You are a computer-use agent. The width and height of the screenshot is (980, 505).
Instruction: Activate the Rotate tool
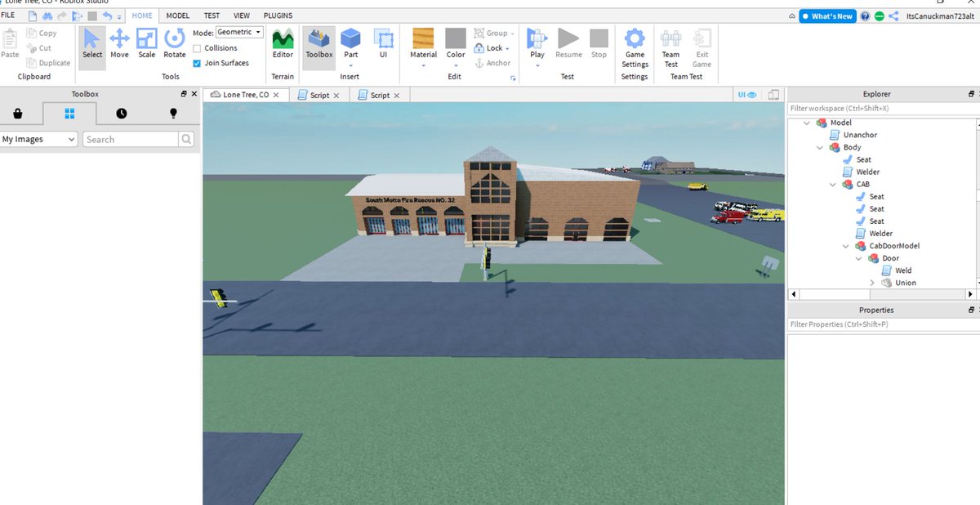[174, 44]
